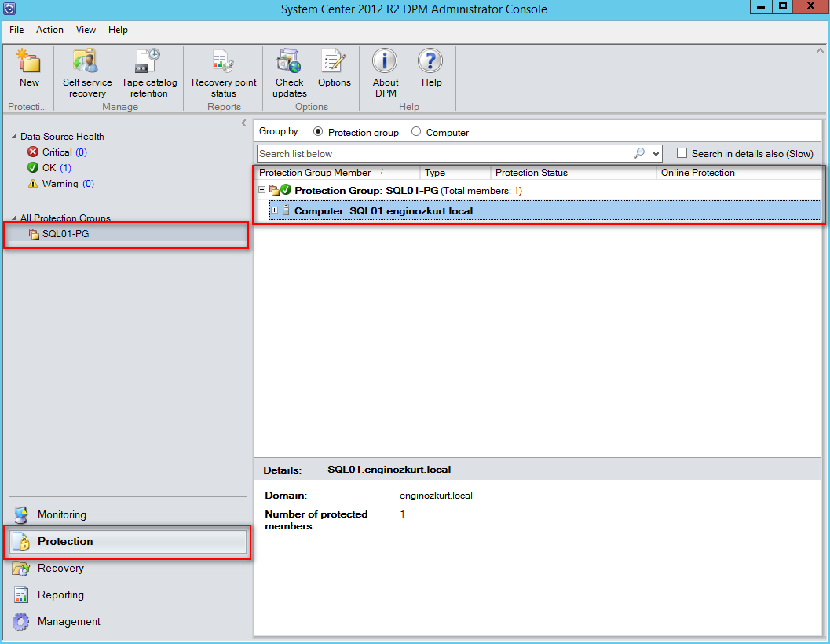Screen dimensions: 830x644
Task: Click the New protection group icon
Action: [x=29, y=61]
